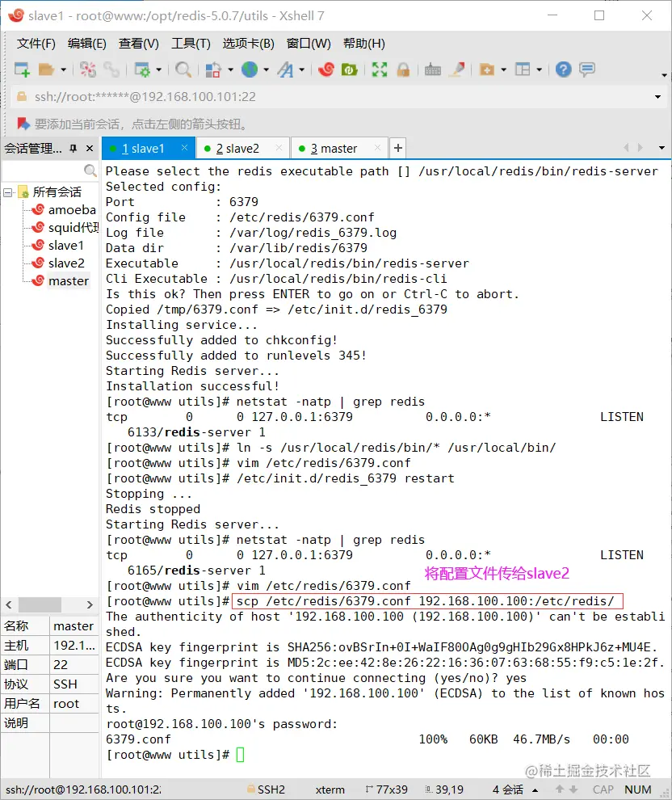672x800 pixels.
Task: Expand the color scheme dropdown arrow
Action: (x=230, y=69)
